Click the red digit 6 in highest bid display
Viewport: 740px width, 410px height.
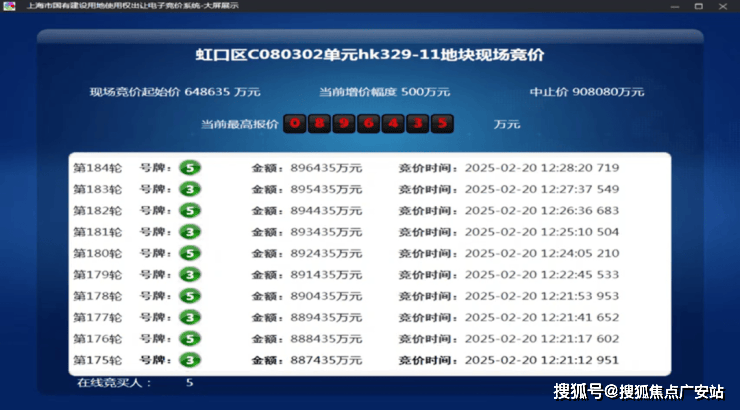[x=368, y=124]
